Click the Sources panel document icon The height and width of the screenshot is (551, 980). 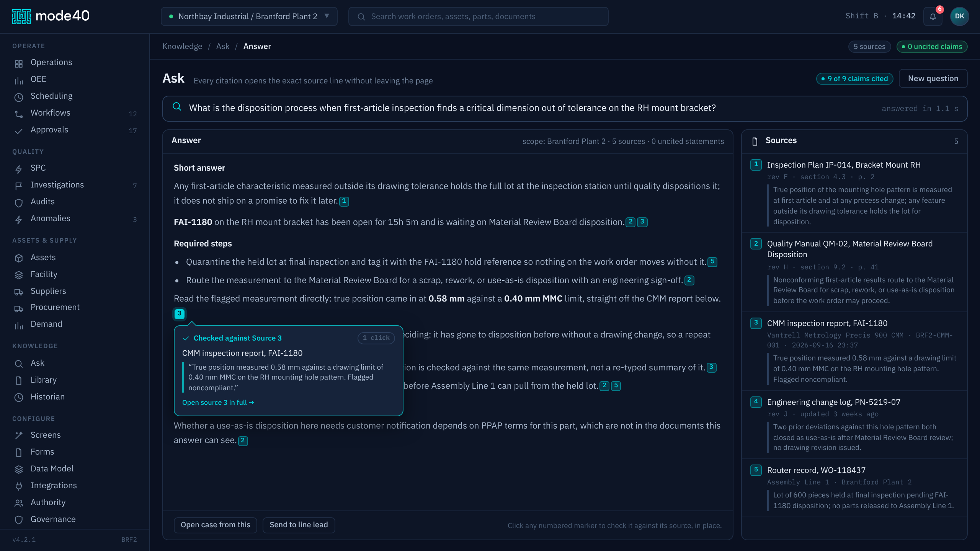pyautogui.click(x=755, y=142)
